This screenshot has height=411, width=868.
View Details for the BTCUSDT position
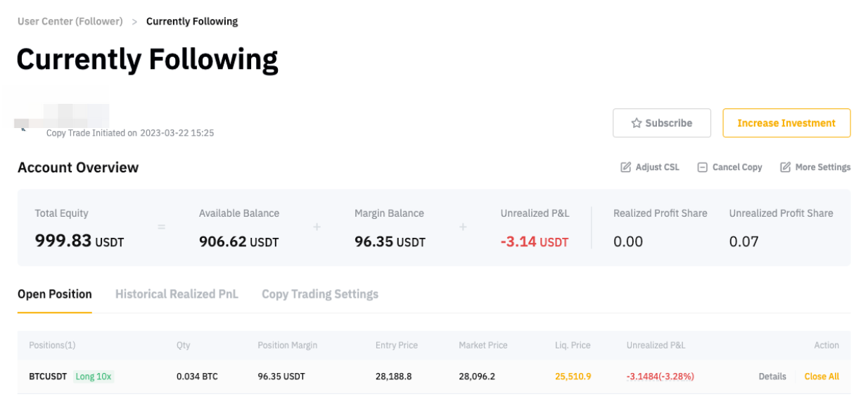pyautogui.click(x=772, y=377)
